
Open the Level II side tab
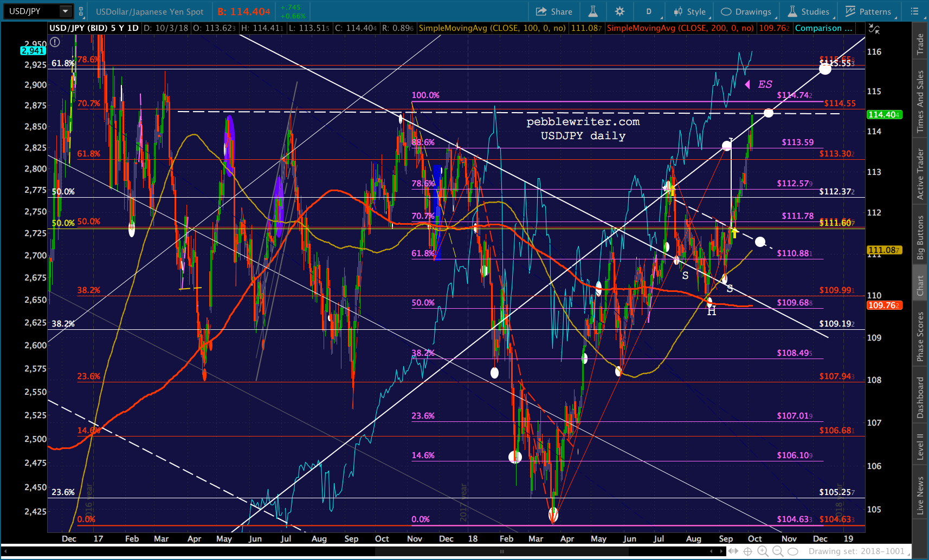(x=920, y=447)
